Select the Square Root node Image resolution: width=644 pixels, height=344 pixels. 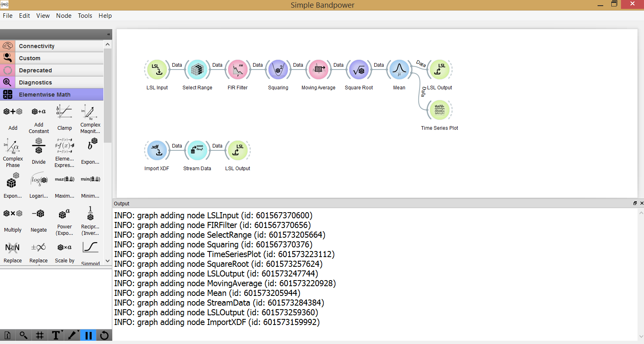click(359, 70)
